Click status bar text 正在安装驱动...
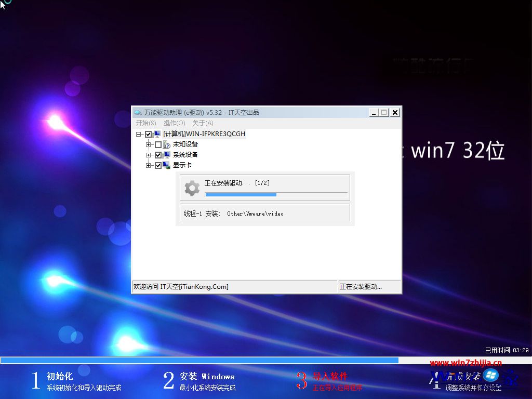This screenshot has width=532, height=399. pos(361,287)
